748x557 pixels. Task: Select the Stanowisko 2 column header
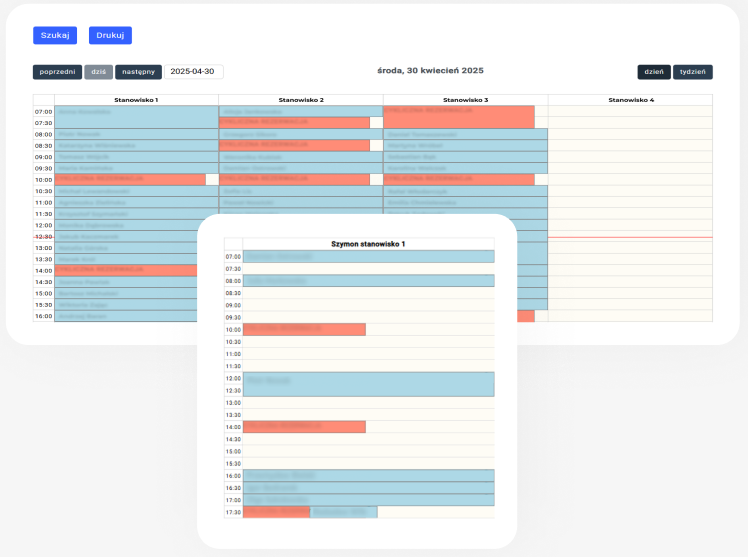pyautogui.click(x=300, y=100)
